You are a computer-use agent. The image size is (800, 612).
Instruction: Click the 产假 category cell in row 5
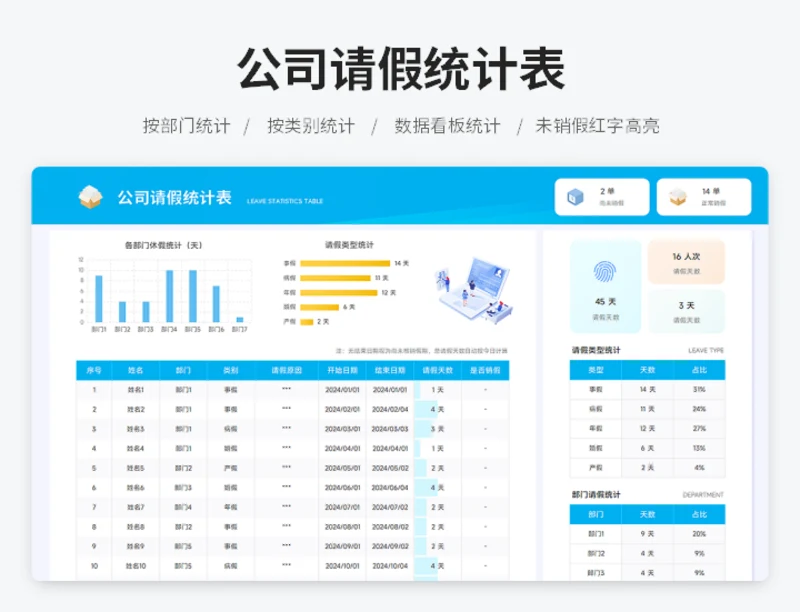pos(231,468)
